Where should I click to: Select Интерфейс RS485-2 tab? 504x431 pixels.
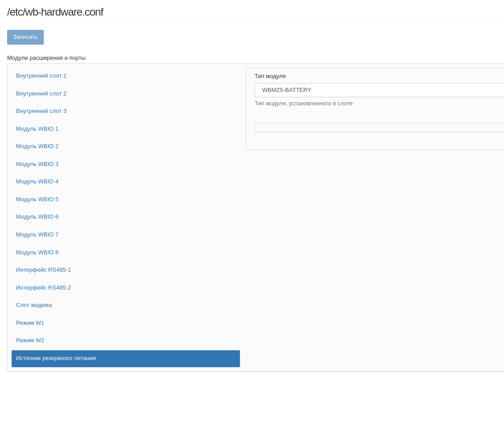(x=43, y=288)
